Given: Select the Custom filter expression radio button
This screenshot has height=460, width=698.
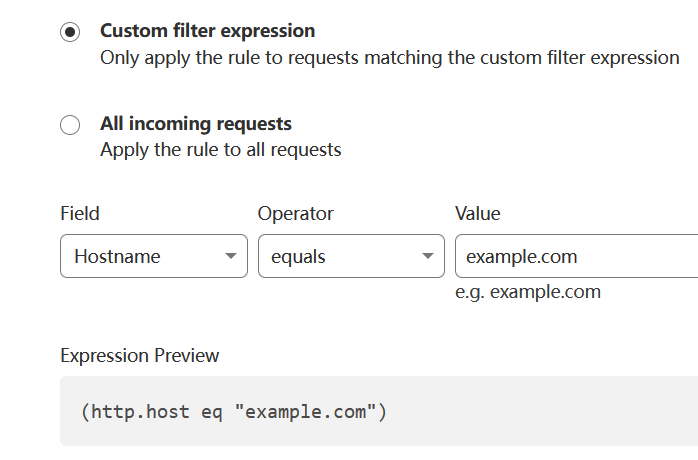Looking at the screenshot, I should [70, 32].
